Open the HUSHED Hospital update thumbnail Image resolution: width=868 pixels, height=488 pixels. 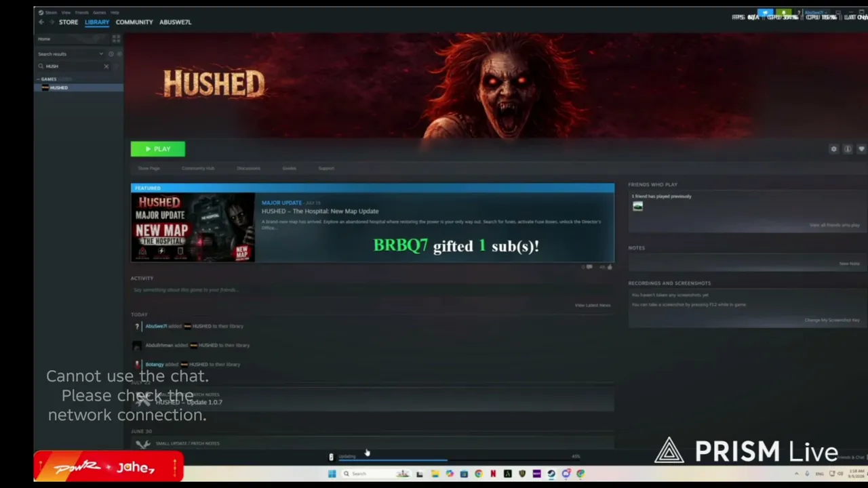click(193, 228)
